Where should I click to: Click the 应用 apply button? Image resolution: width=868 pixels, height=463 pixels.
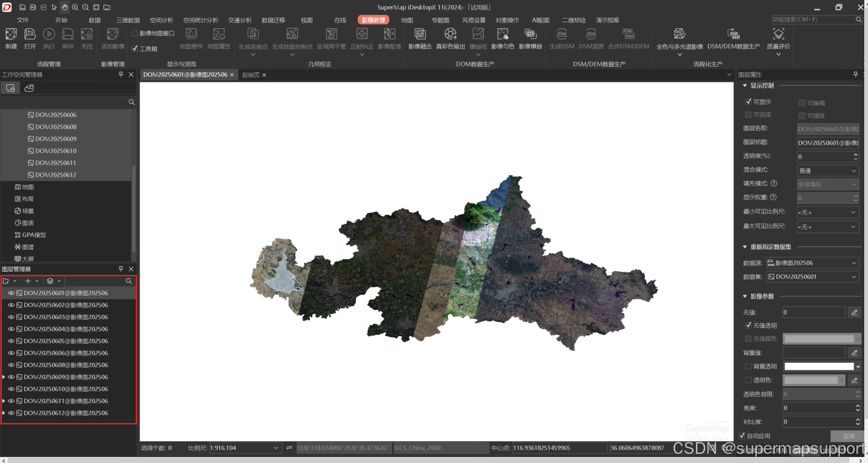pos(848,436)
